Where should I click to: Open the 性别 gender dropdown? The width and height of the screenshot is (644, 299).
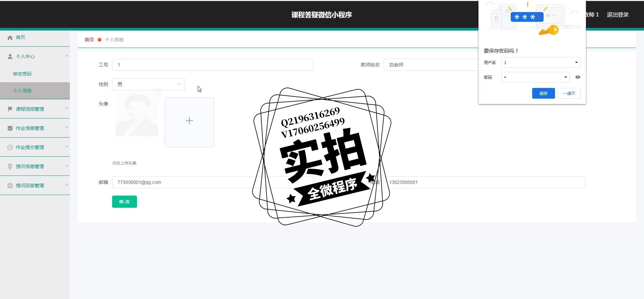pos(148,84)
